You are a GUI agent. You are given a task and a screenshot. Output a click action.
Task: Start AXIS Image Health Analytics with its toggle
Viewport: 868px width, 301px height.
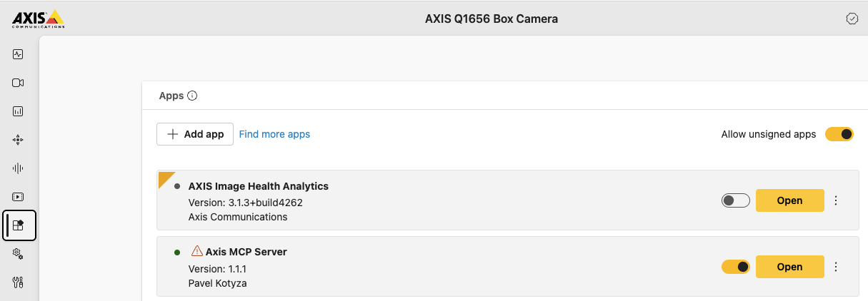pyautogui.click(x=736, y=200)
